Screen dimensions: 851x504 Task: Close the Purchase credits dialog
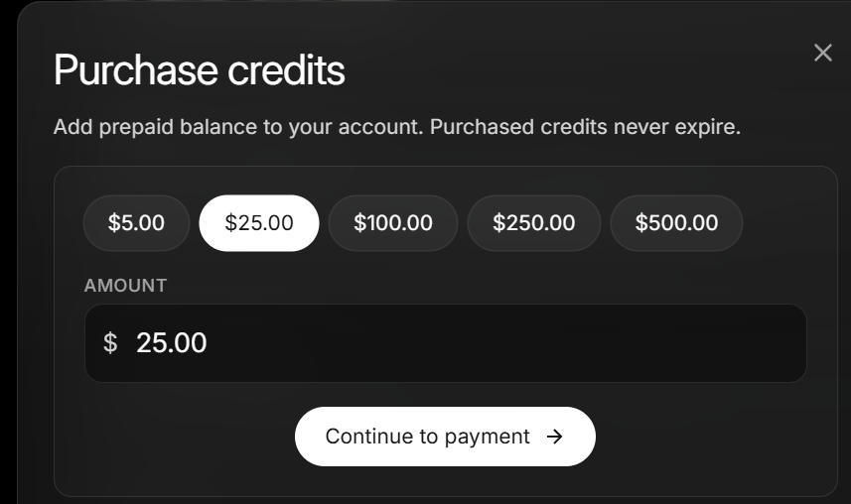[x=822, y=53]
